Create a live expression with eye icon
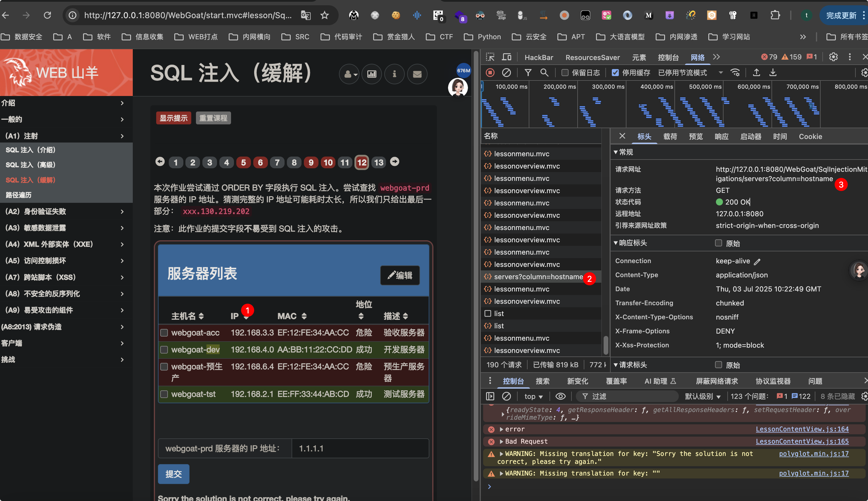868x501 pixels. (560, 397)
